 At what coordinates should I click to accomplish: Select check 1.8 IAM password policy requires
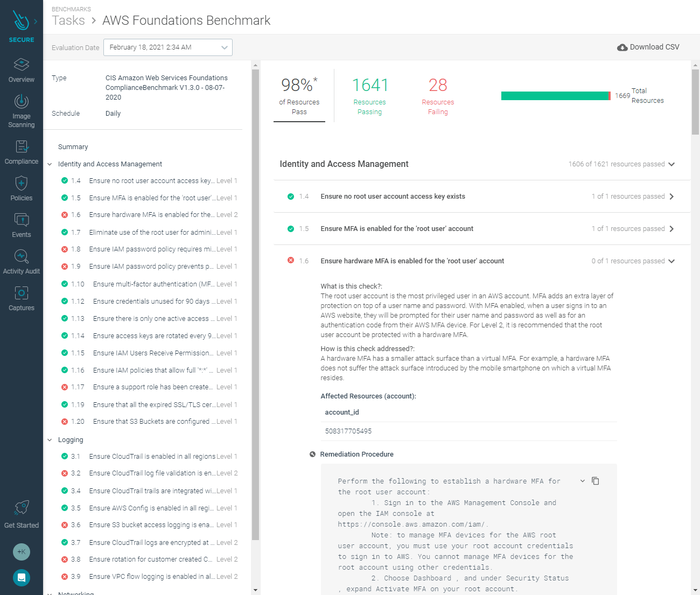(x=149, y=249)
